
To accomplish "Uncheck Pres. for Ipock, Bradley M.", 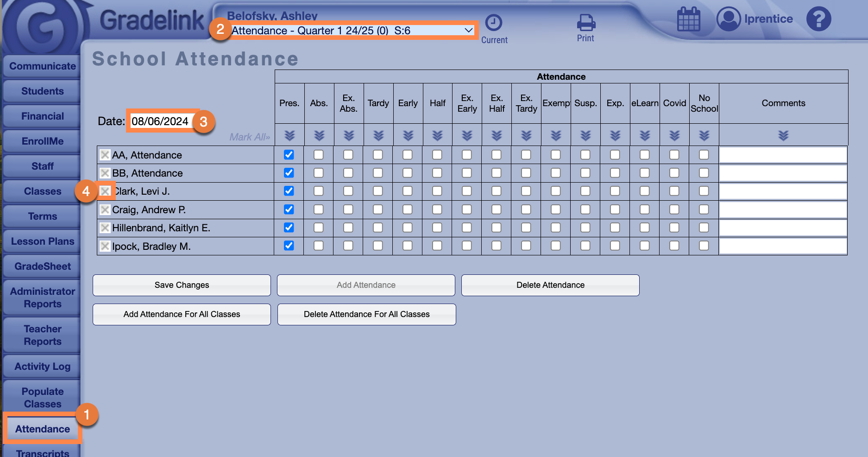I will 289,246.
